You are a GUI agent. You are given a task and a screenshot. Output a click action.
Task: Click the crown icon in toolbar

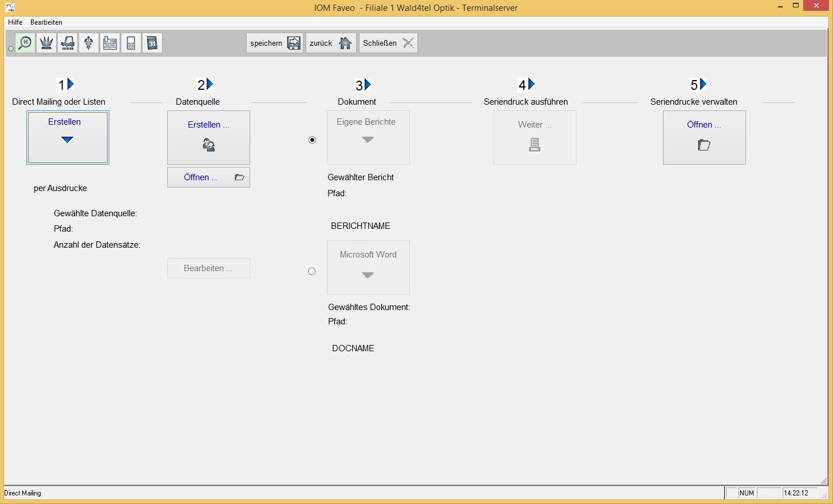(46, 43)
